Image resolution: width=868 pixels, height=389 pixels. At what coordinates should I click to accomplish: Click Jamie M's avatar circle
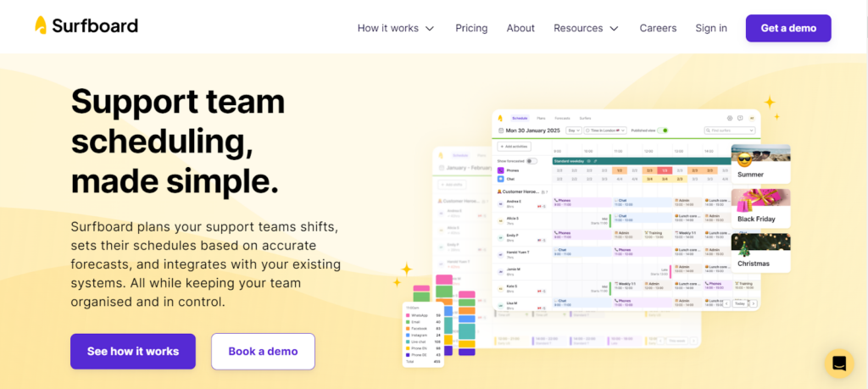coord(500,272)
